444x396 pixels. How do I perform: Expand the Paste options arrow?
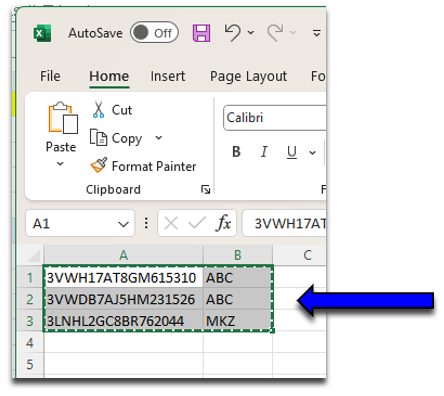(60, 163)
